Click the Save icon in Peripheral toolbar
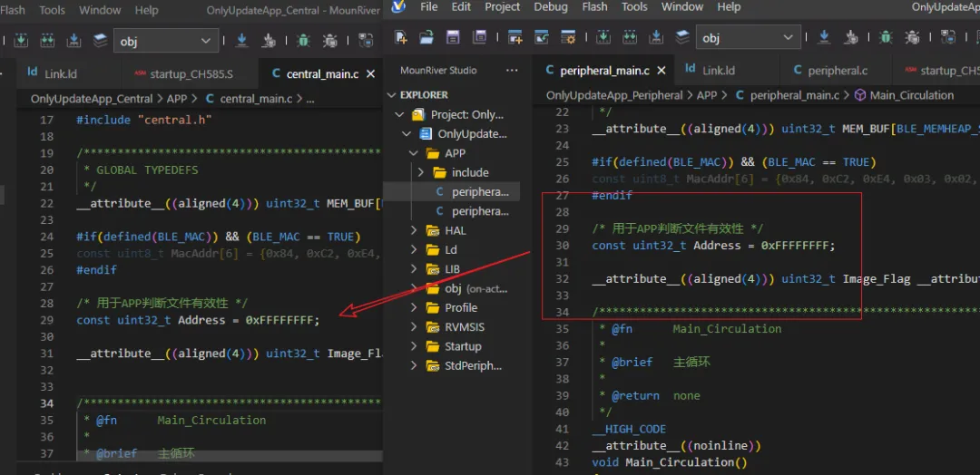 click(x=453, y=37)
